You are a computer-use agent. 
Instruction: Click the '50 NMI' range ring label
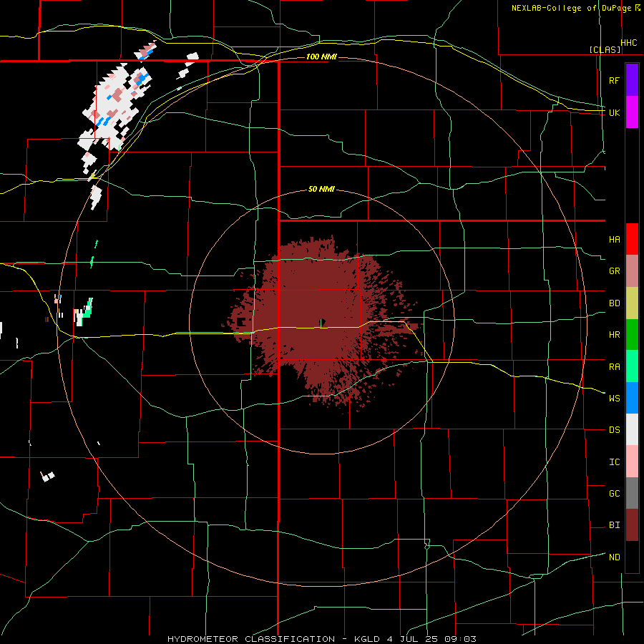[x=321, y=189]
